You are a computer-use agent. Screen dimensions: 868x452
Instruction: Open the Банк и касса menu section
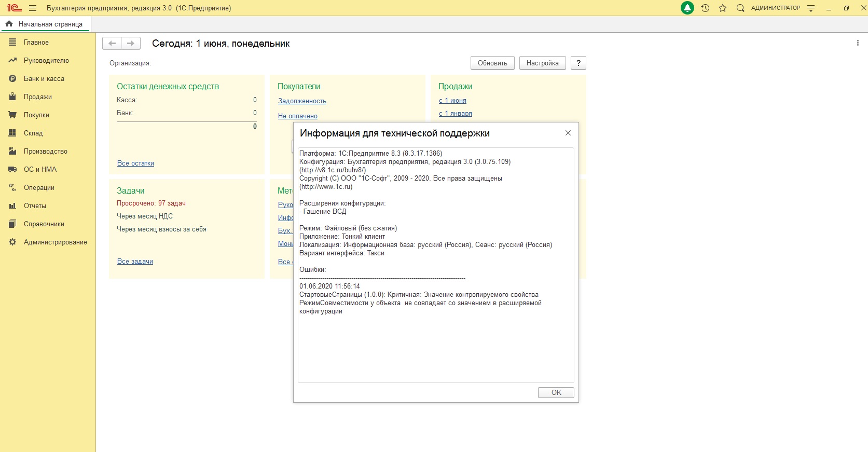[x=44, y=78]
